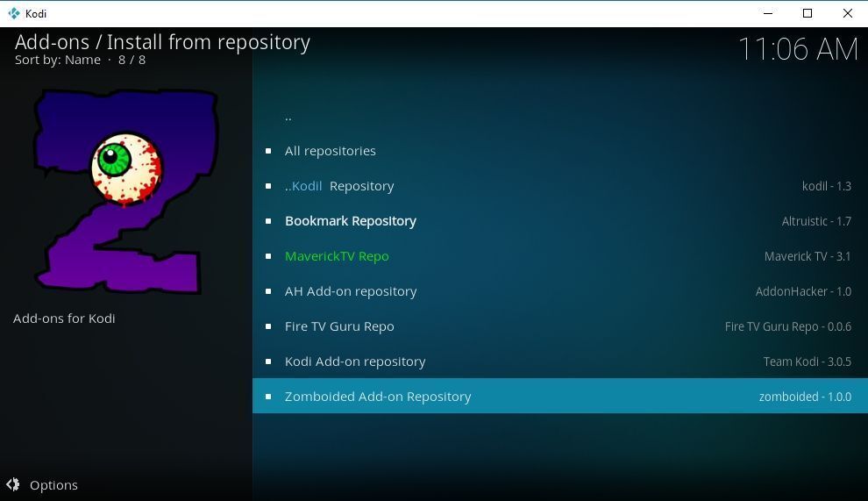The height and width of the screenshot is (501, 868).
Task: Open All repositories entry
Action: (x=559, y=151)
